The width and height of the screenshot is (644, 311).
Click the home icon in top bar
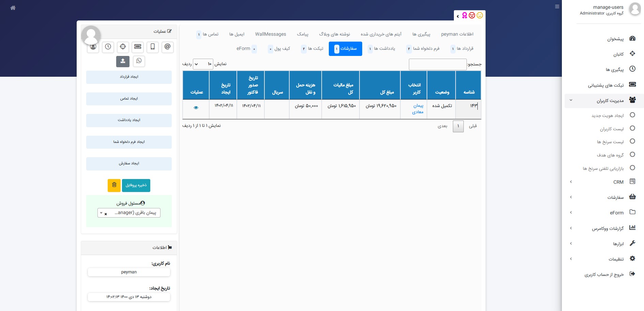(x=13, y=8)
